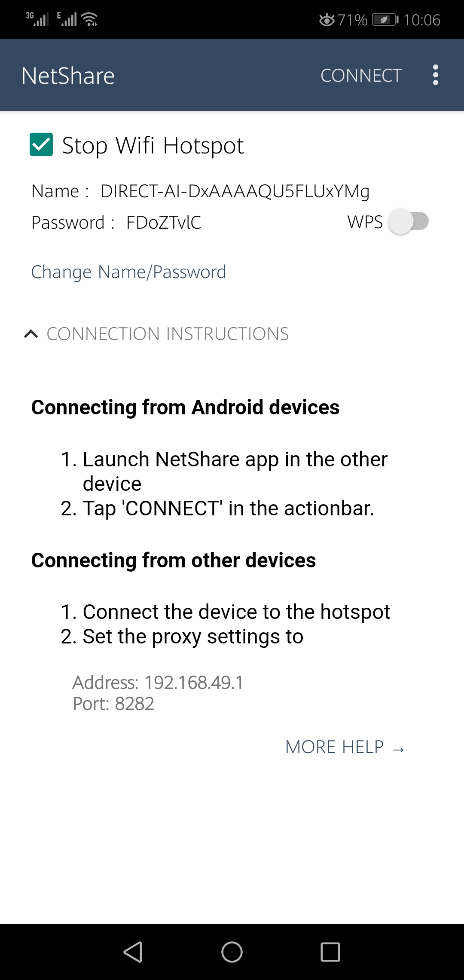The height and width of the screenshot is (980, 464).
Task: Open the recent apps square button
Action: click(330, 952)
